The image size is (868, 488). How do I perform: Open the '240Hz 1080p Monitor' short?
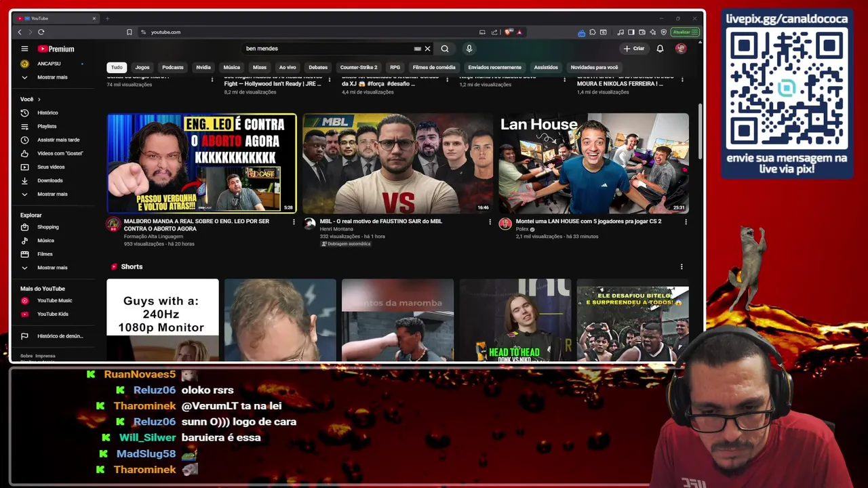pyautogui.click(x=163, y=320)
